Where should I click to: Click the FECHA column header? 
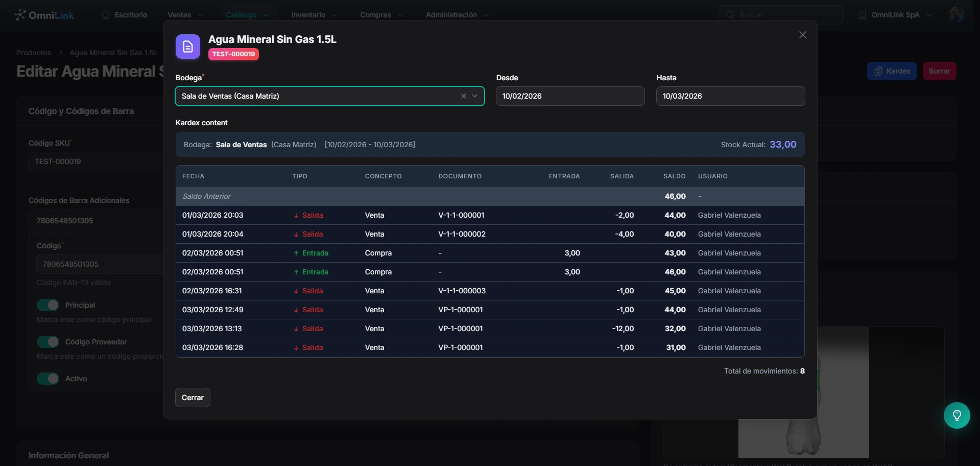click(x=193, y=176)
